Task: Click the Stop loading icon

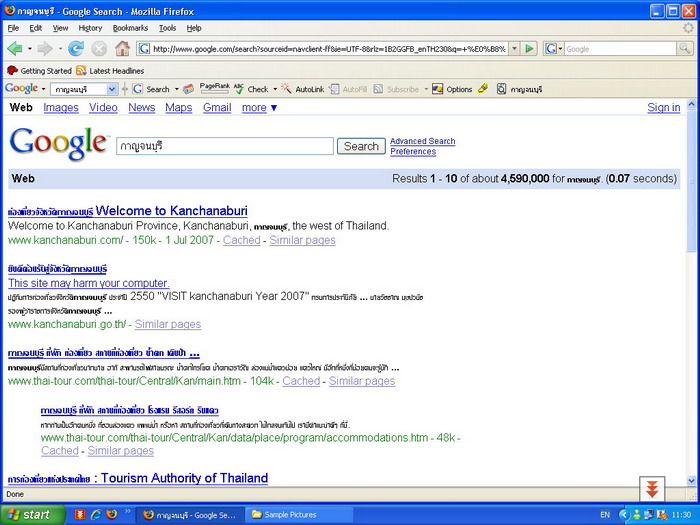Action: (x=99, y=48)
